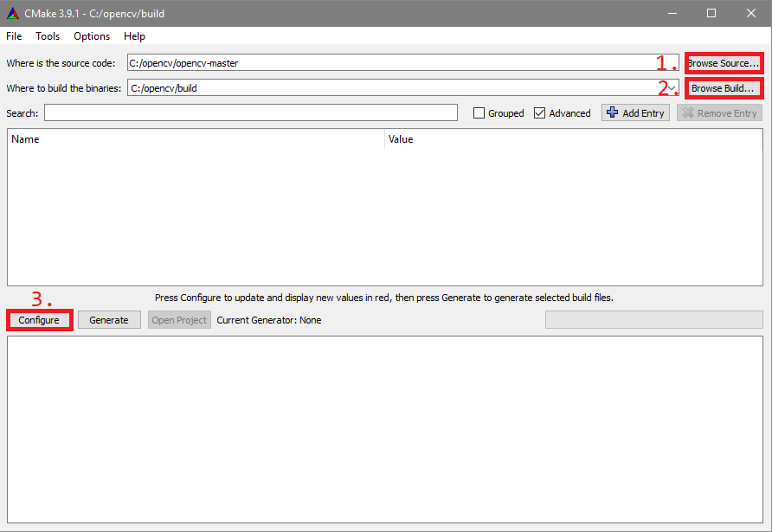This screenshot has height=532, width=772.
Task: Click Browse Source button
Action: pyautogui.click(x=724, y=63)
